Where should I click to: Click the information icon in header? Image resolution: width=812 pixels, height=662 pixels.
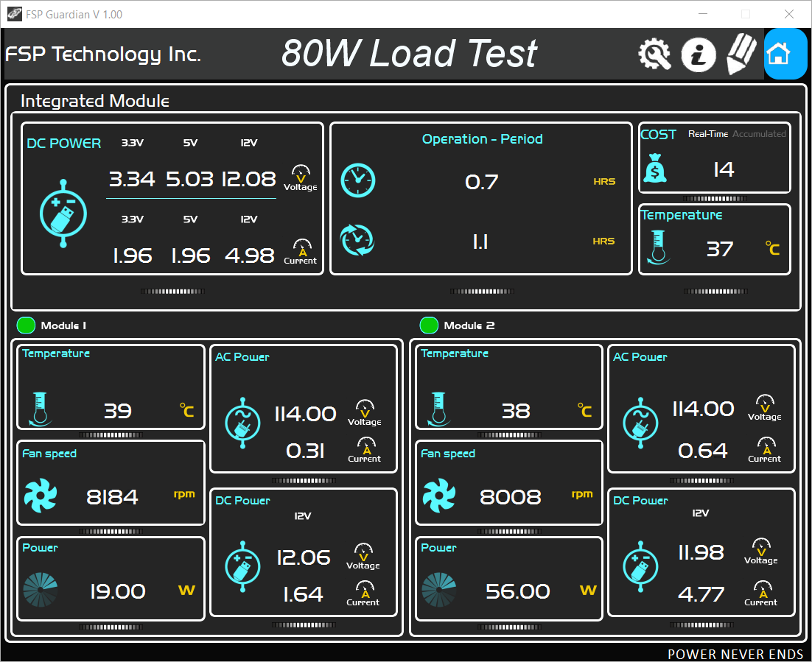coord(699,54)
